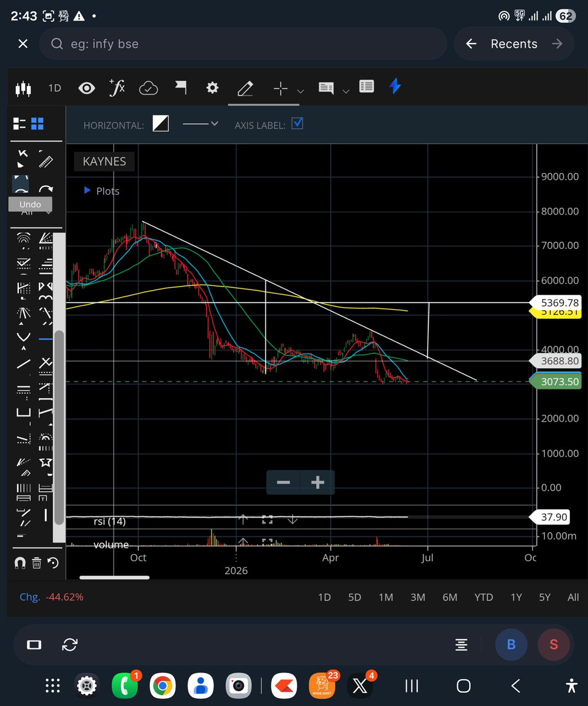
Task: Open the flag events icon
Action: click(x=181, y=88)
